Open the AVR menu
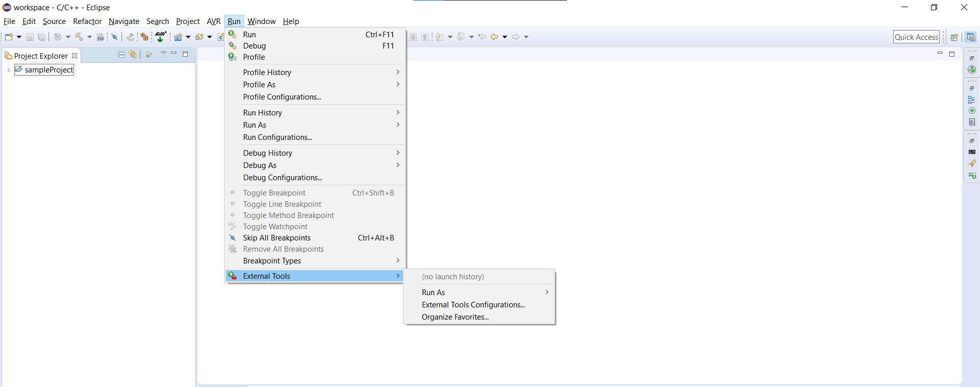 coord(213,21)
